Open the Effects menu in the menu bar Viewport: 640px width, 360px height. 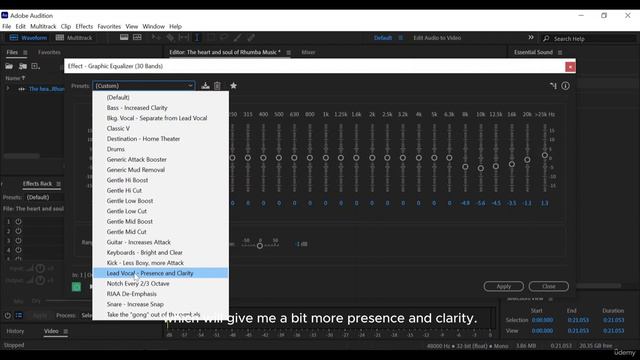pos(84,27)
